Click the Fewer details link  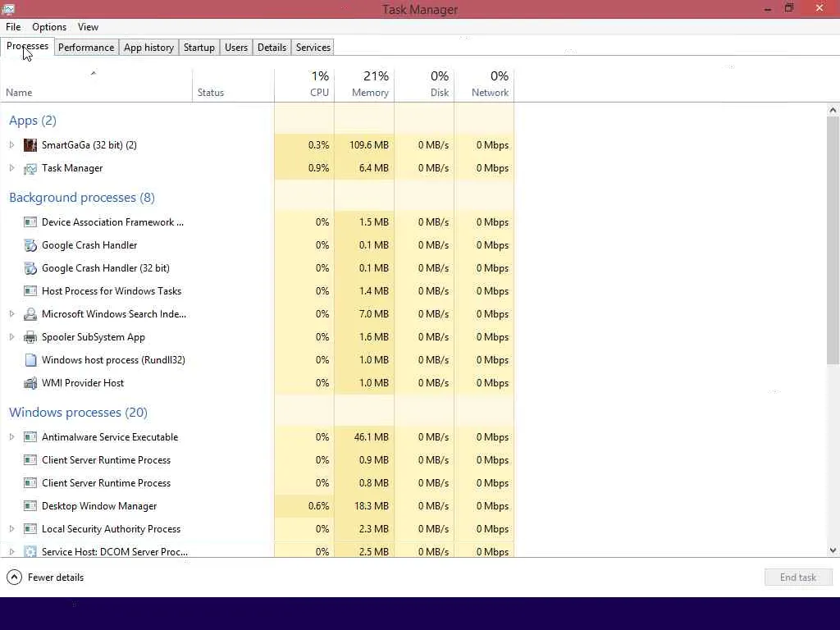[56, 577]
